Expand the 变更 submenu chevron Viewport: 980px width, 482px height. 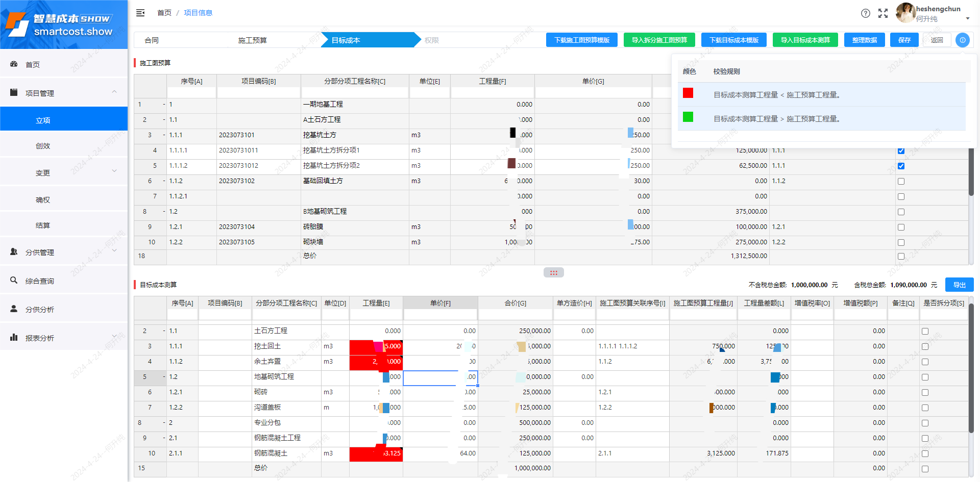114,172
